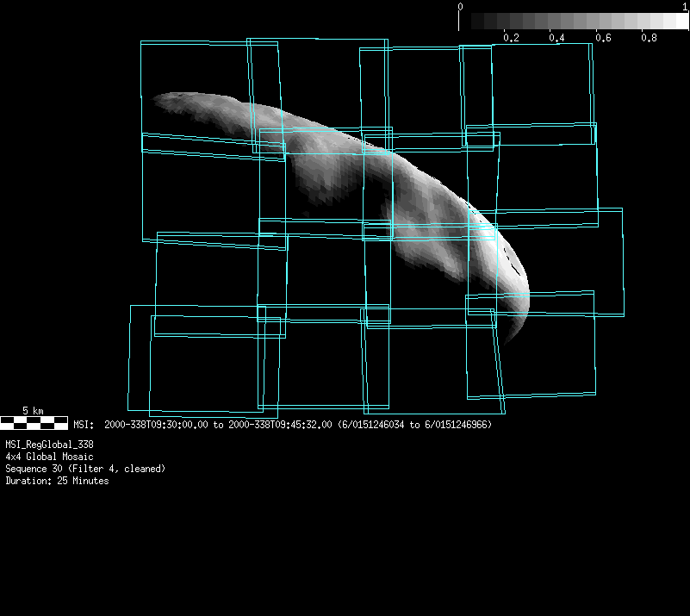Select the MSI_RegGlobal_338 title text
The height and width of the screenshot is (616, 690).
pos(49,445)
